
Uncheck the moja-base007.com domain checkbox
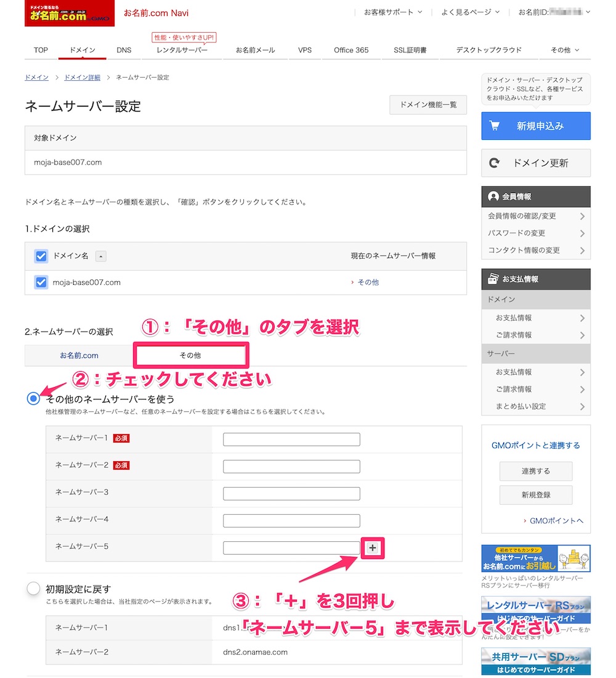41,282
